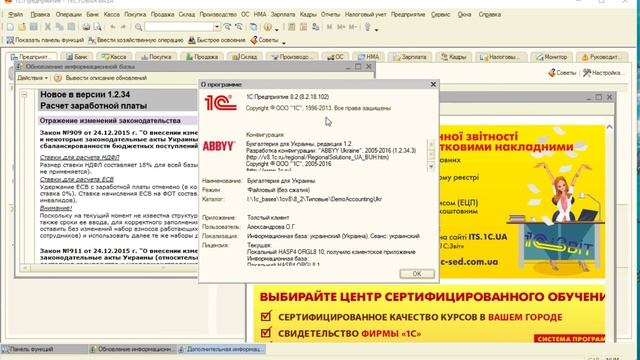The height and width of the screenshot is (360, 640).
Task: Open Настройка on the function panel
Action: point(603,73)
